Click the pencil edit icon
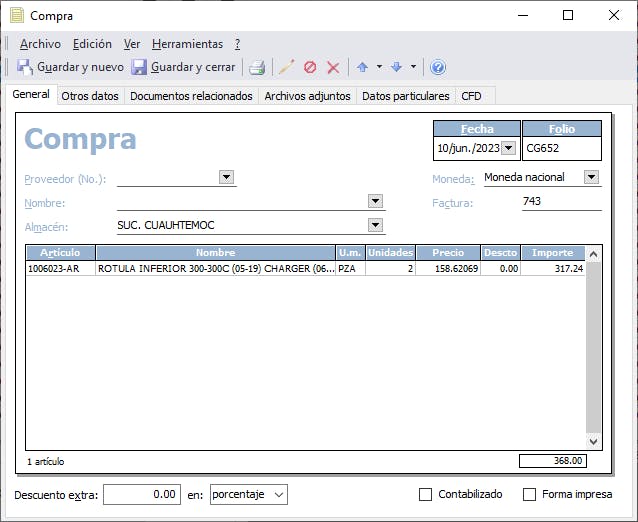Image resolution: width=638 pixels, height=522 pixels. pos(286,67)
